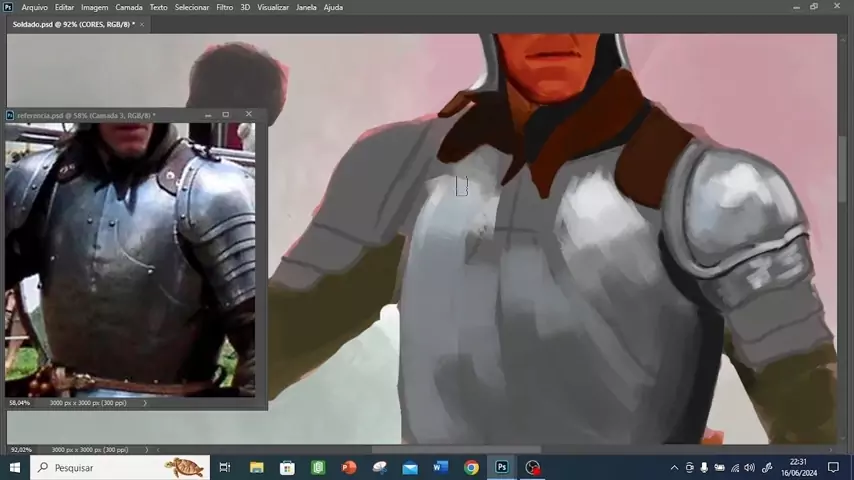854x480 pixels.
Task: Open the Mail app from the taskbar
Action: coord(410,467)
